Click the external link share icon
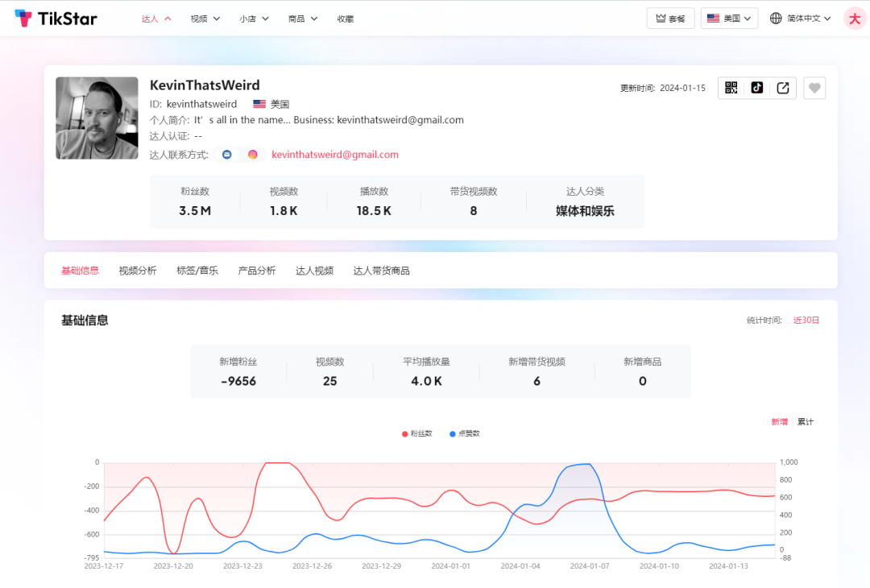This screenshot has width=870, height=588. pos(782,88)
